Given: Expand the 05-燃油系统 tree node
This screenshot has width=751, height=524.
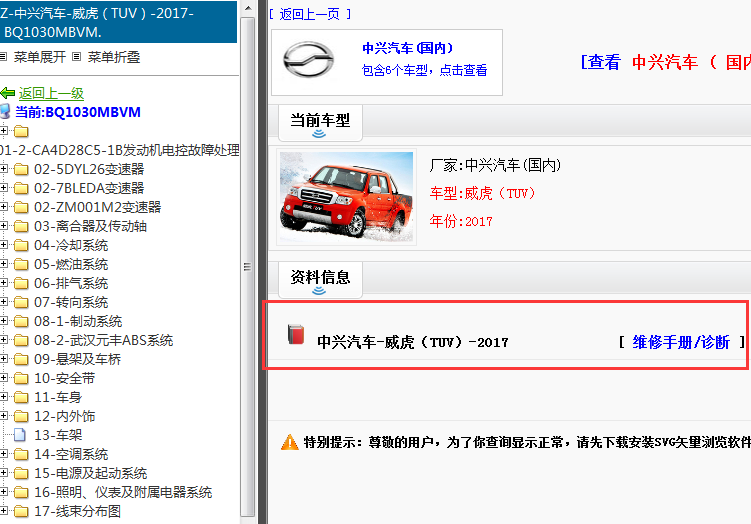Looking at the screenshot, I should pos(3,264).
